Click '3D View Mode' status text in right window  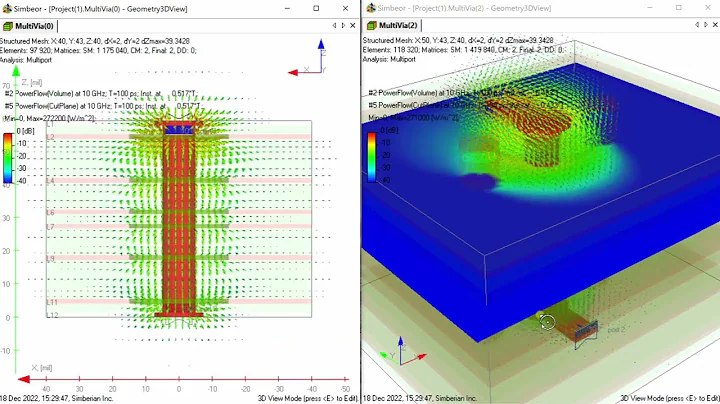pyautogui.click(x=670, y=398)
